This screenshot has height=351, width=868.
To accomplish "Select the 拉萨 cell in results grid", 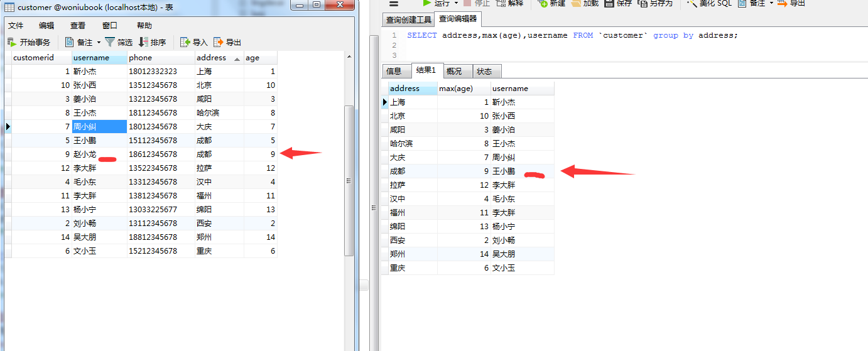I will pyautogui.click(x=413, y=185).
